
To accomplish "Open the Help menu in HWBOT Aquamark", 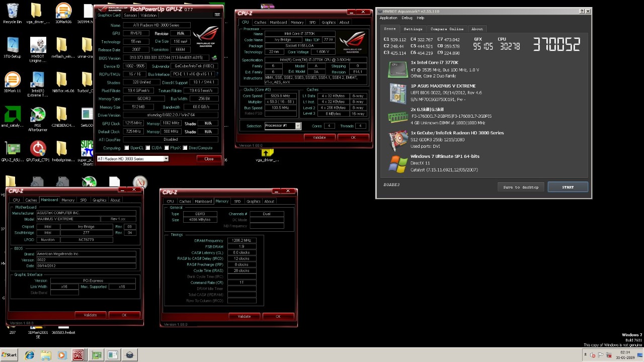I will (420, 18).
